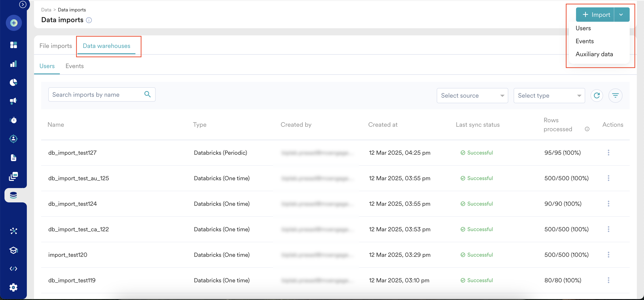Click the sidebar megaphone campaigns icon
Image resolution: width=644 pixels, height=300 pixels.
click(x=13, y=101)
